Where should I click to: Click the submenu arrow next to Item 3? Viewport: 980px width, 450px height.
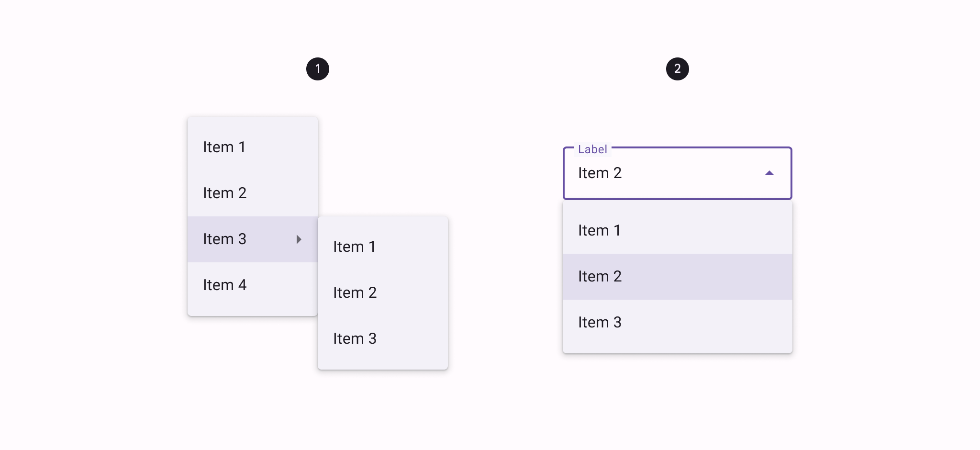[x=300, y=239]
